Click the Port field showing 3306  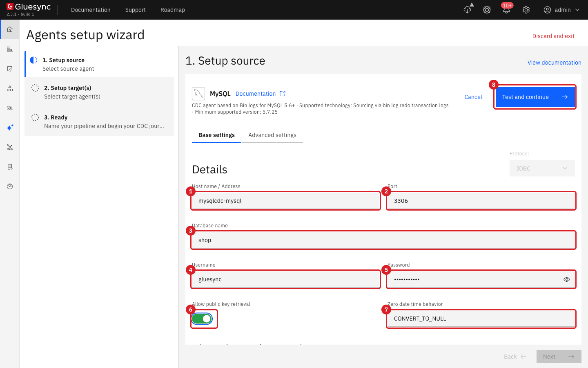point(481,201)
